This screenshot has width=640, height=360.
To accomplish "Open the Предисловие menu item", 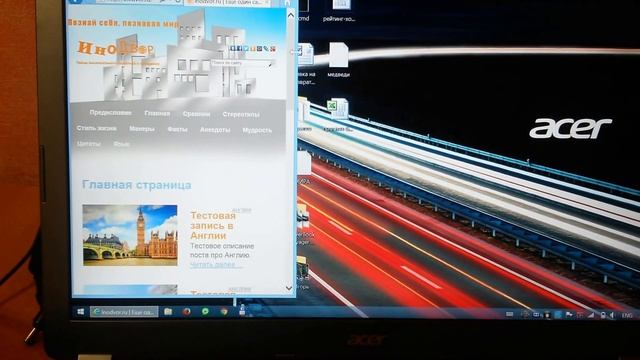I will pyautogui.click(x=110, y=113).
